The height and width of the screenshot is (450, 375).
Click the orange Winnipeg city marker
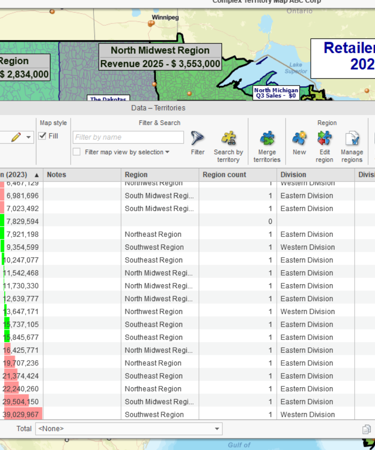coord(151,23)
